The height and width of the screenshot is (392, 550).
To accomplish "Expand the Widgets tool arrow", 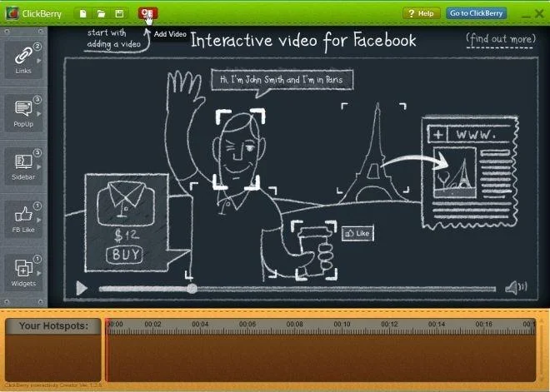I will tap(39, 273).
